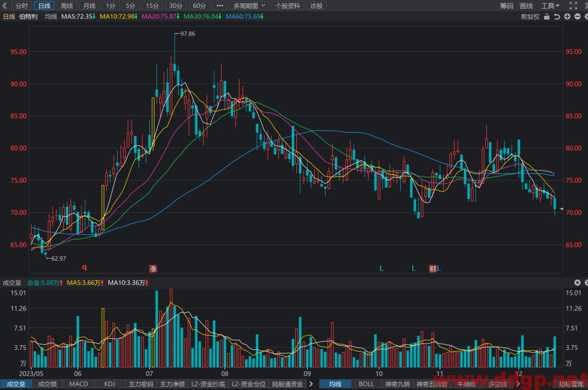Switch main indicator to 神奇九转
This screenshot has width=588, height=390.
[x=397, y=384]
